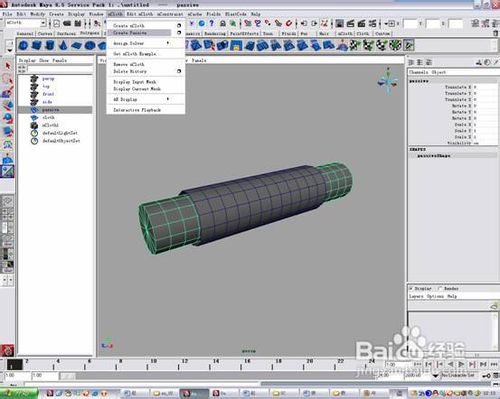Click the shelf trash can icon
Image resolution: width=500 pixels, height=399 pixels.
pos(495,33)
